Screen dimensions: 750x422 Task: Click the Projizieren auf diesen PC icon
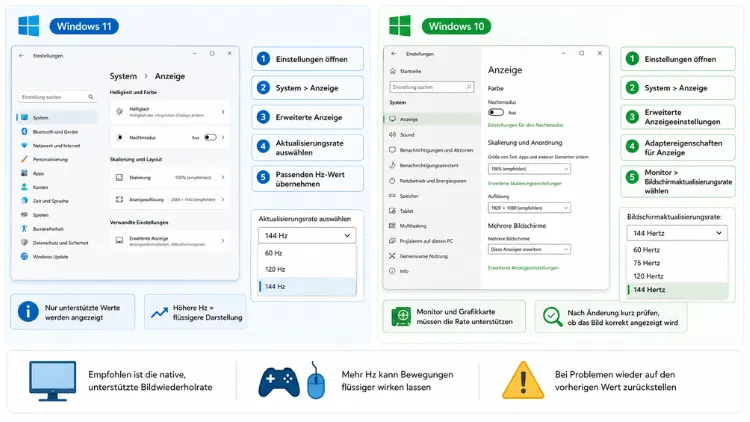coord(392,241)
